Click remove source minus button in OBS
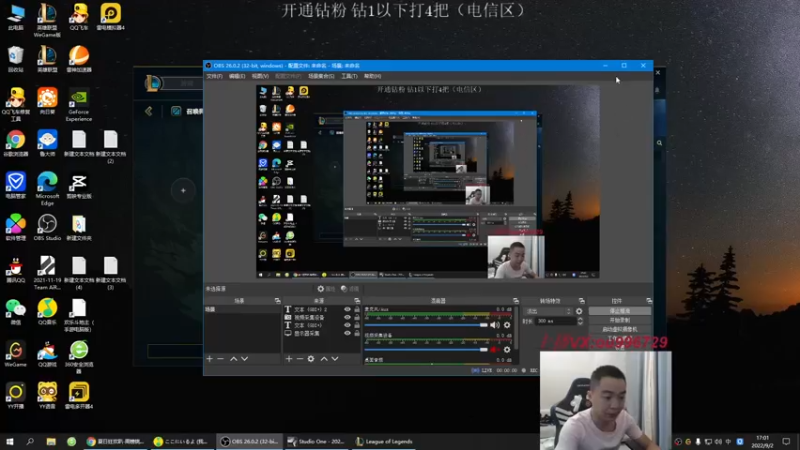 [299, 359]
